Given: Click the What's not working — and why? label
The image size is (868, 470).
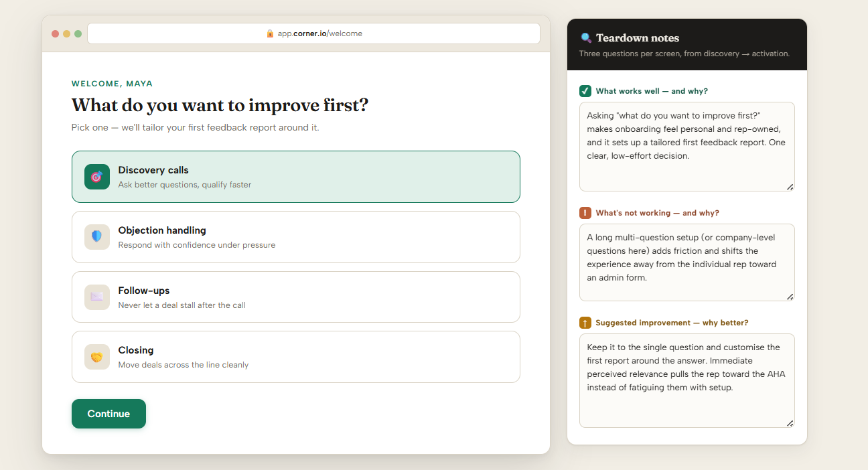Looking at the screenshot, I should point(658,213).
